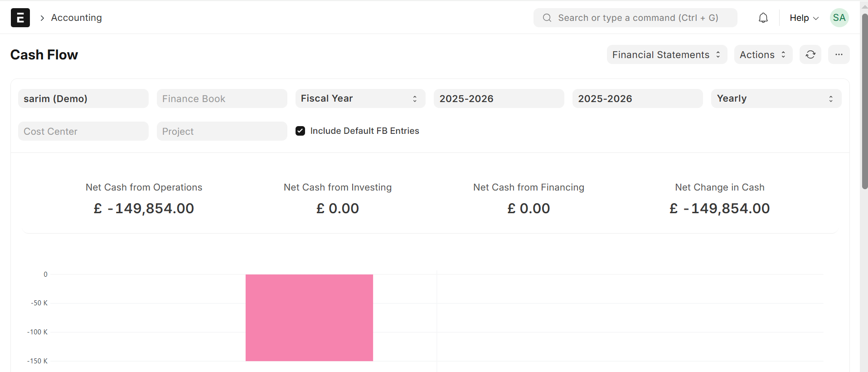The image size is (868, 372).
Task: Open the Actions menu
Action: 763,54
